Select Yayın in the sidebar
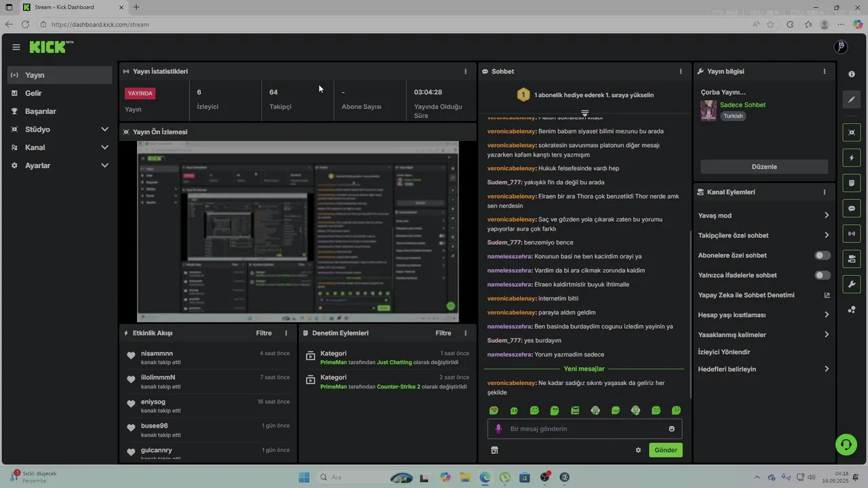Screen dimensions: 868x488 (60, 75)
